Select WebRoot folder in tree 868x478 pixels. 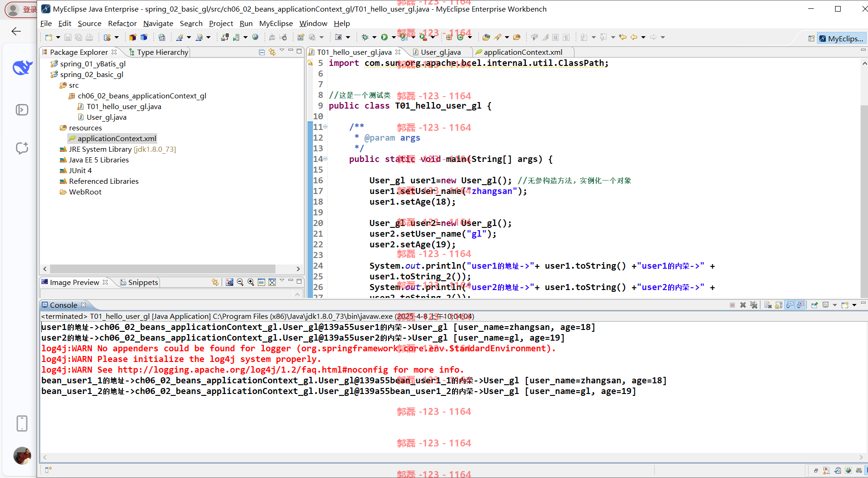[x=81, y=192]
